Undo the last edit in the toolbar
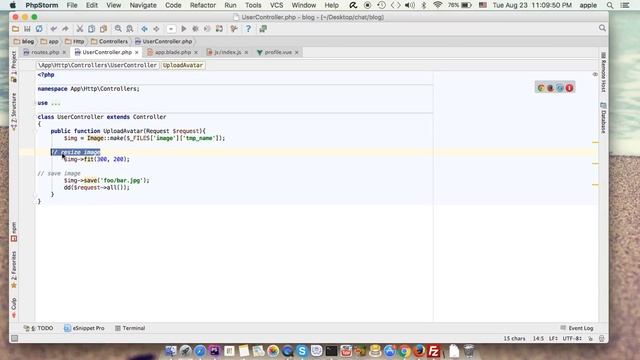 [54, 29]
